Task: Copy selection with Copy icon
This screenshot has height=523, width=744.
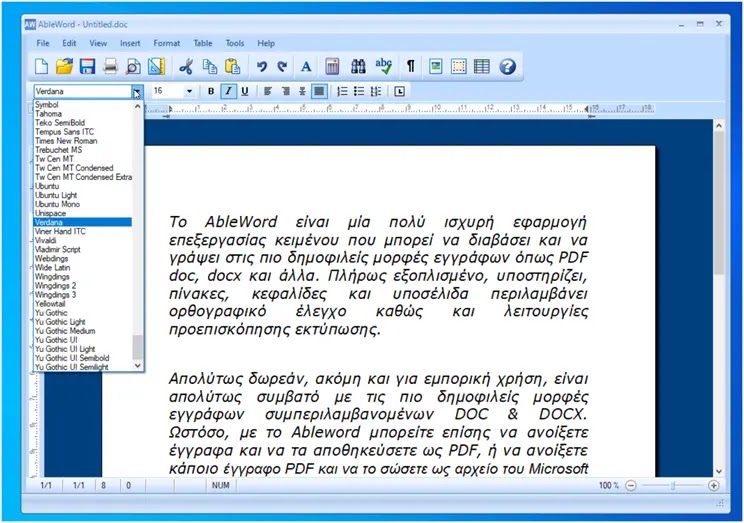Action: (210, 66)
